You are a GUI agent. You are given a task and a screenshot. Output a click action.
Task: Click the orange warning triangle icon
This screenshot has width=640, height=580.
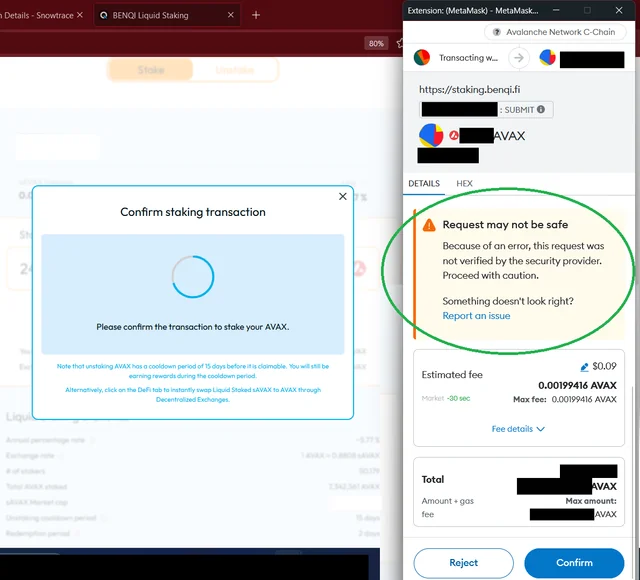[429, 225]
